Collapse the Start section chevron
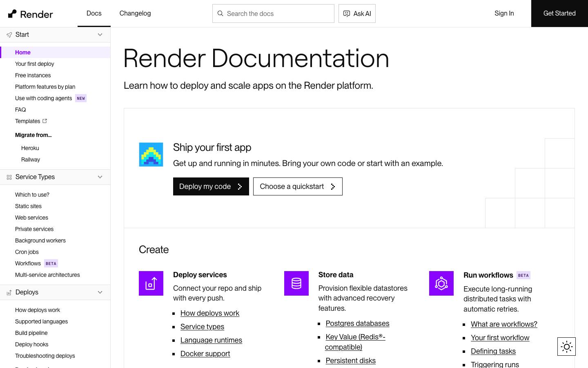Screen dimensions: 588x368 tap(100, 35)
